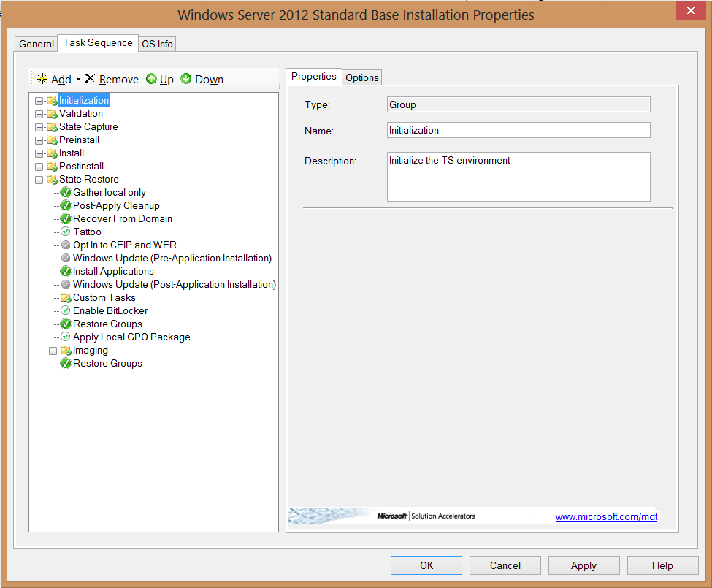Select the Post-Apply Cleanup step label
Screen dimensions: 712x588
pyautogui.click(x=116, y=206)
